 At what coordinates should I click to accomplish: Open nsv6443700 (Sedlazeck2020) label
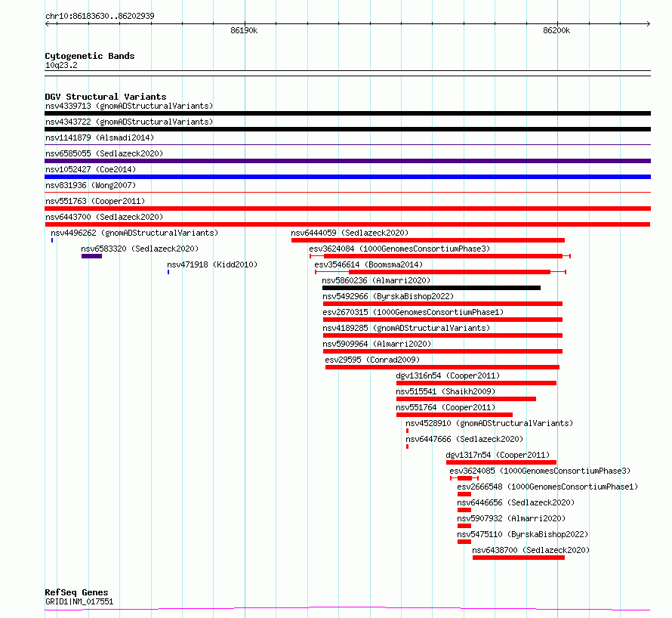[x=104, y=217]
